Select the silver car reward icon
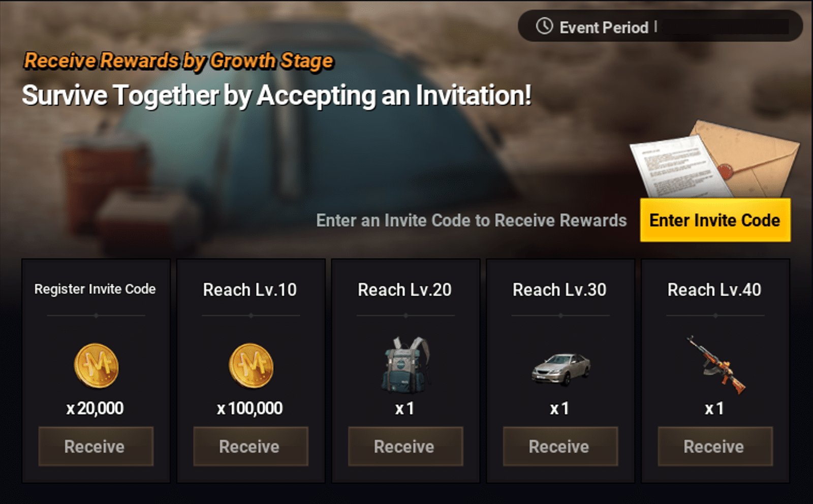Screen dimensions: 813x504 coord(561,369)
